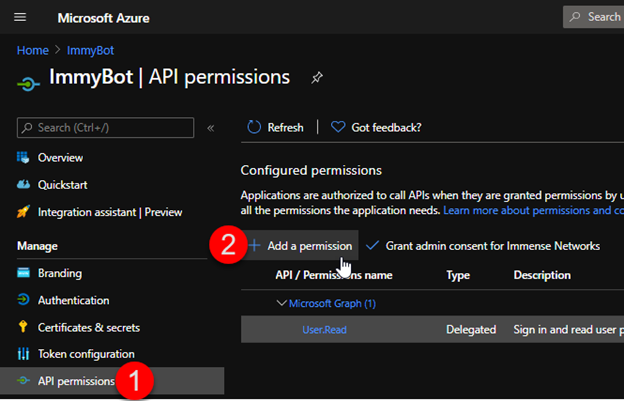Click the Got feedback heart icon
The width and height of the screenshot is (624, 401).
click(x=338, y=127)
